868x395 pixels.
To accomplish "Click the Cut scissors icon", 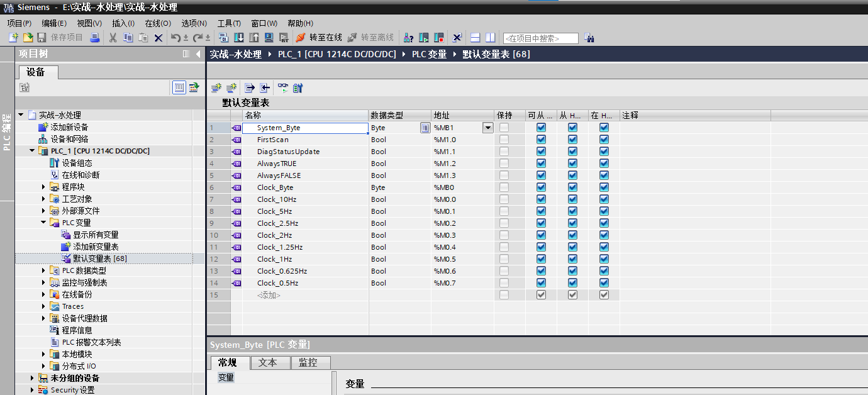I will tap(113, 38).
